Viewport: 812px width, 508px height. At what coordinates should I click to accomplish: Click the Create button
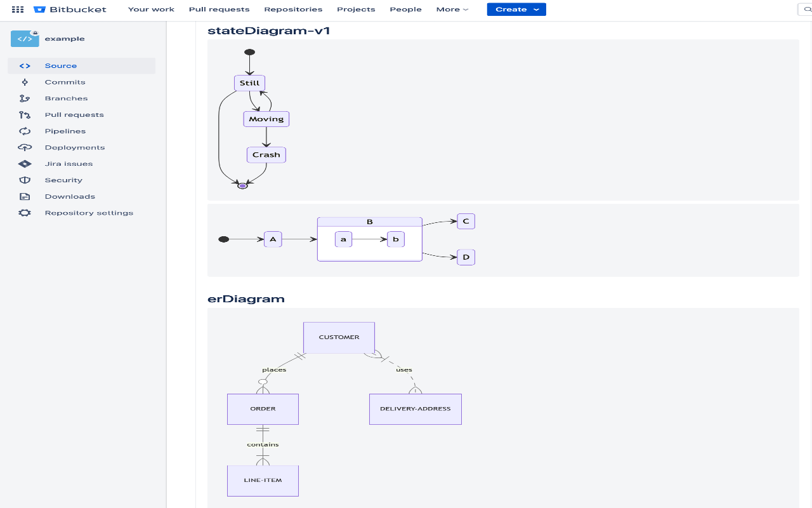click(511, 10)
